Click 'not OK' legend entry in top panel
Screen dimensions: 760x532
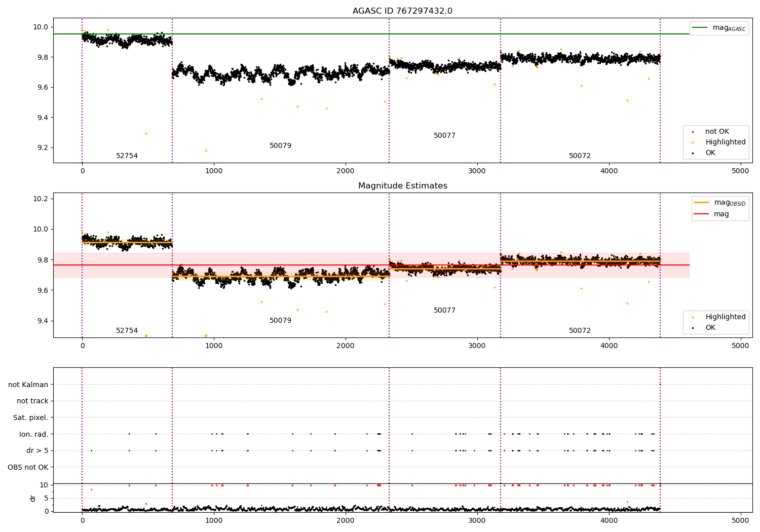click(712, 132)
